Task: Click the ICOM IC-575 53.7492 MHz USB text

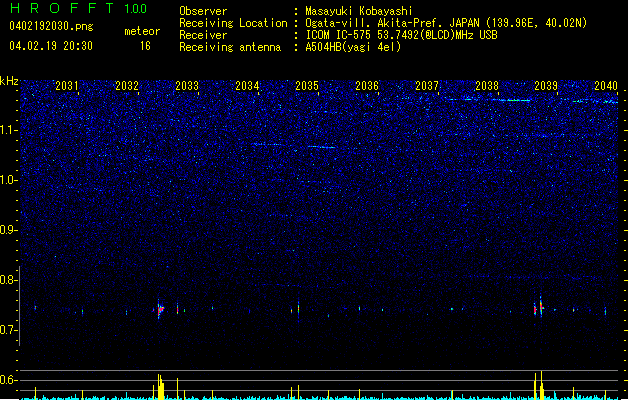Action: pos(402,35)
